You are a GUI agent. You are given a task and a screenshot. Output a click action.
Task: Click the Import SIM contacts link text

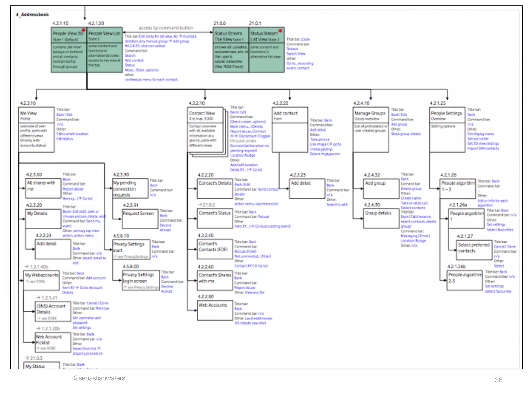(x=483, y=148)
